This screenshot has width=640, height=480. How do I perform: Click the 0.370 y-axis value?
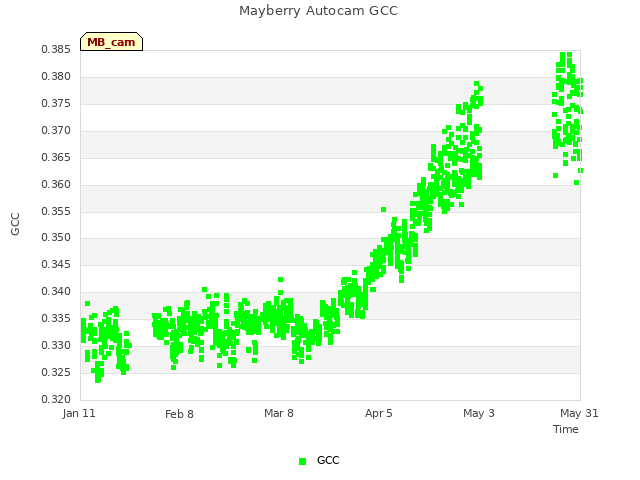click(56, 131)
